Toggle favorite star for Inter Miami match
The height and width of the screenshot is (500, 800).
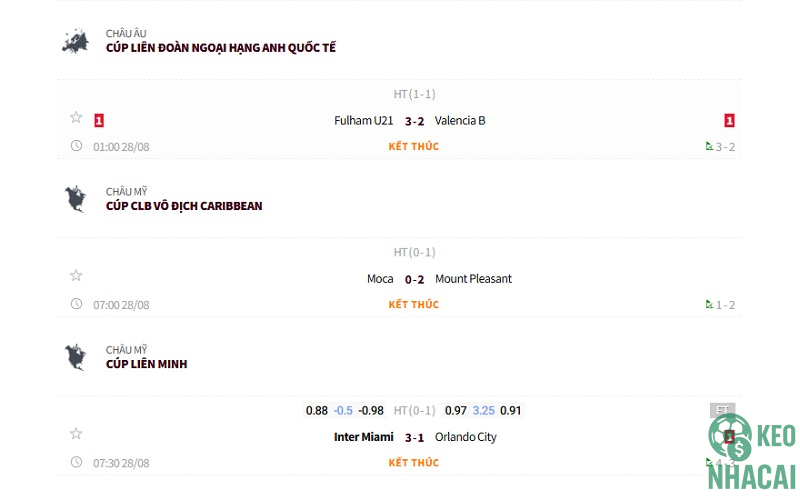[76, 434]
